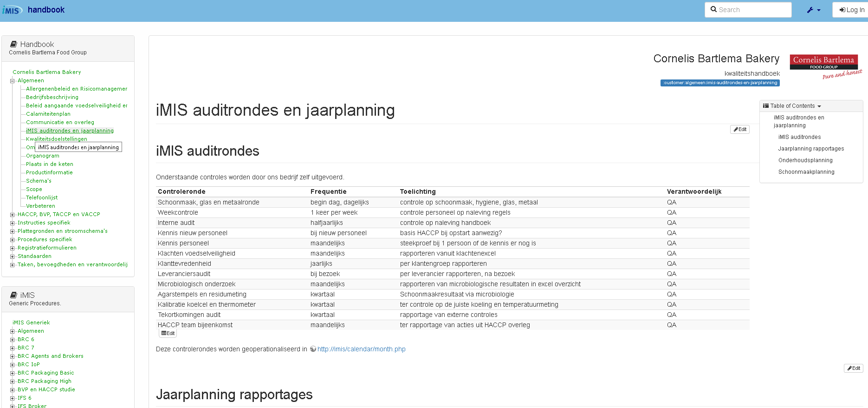Expand BRC Agents and Brokers node

(x=13, y=356)
